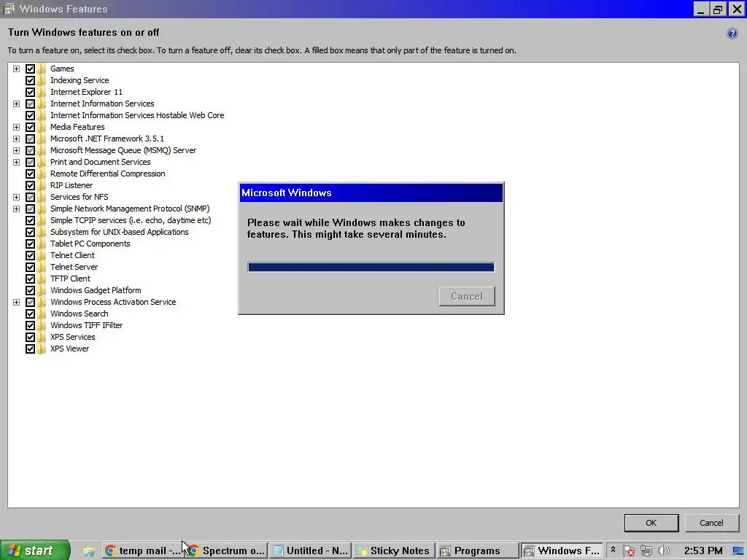The image size is (747, 560).
Task: Click the folder icon beside Indexing Service
Action: tap(42, 80)
